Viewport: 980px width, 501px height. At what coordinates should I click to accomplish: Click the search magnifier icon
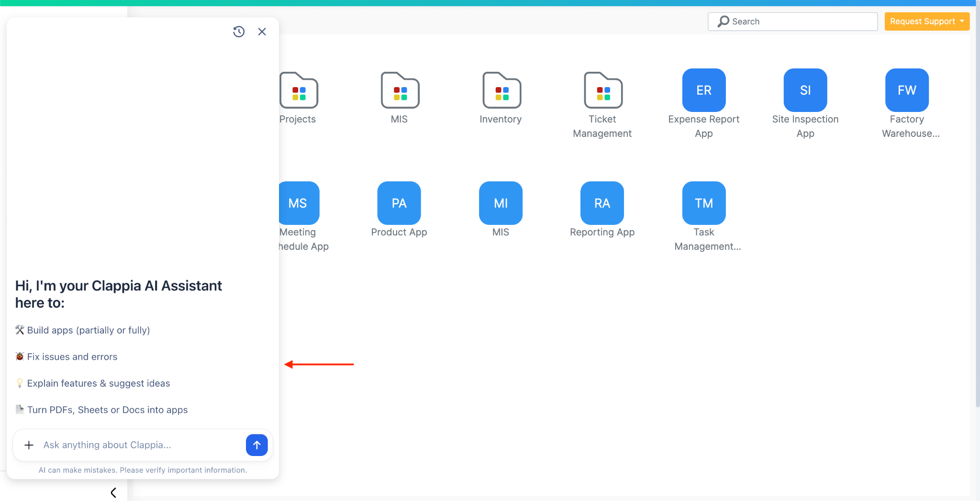(723, 21)
